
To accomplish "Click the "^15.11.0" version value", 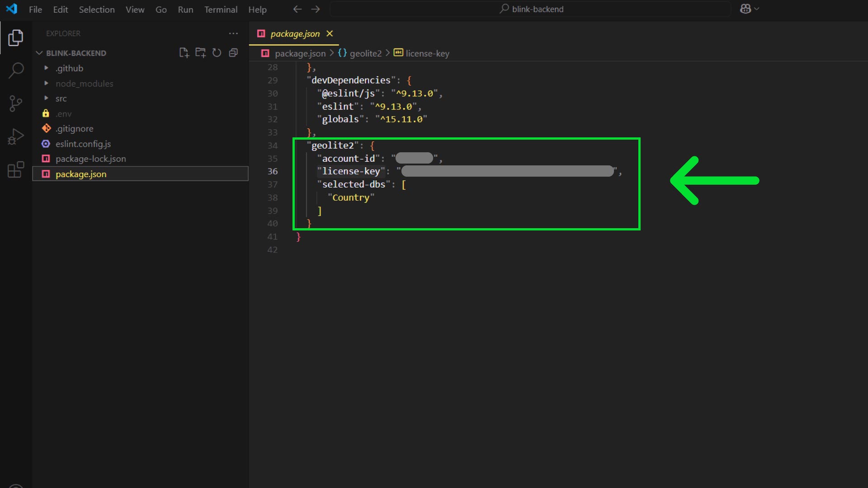I will click(x=401, y=119).
